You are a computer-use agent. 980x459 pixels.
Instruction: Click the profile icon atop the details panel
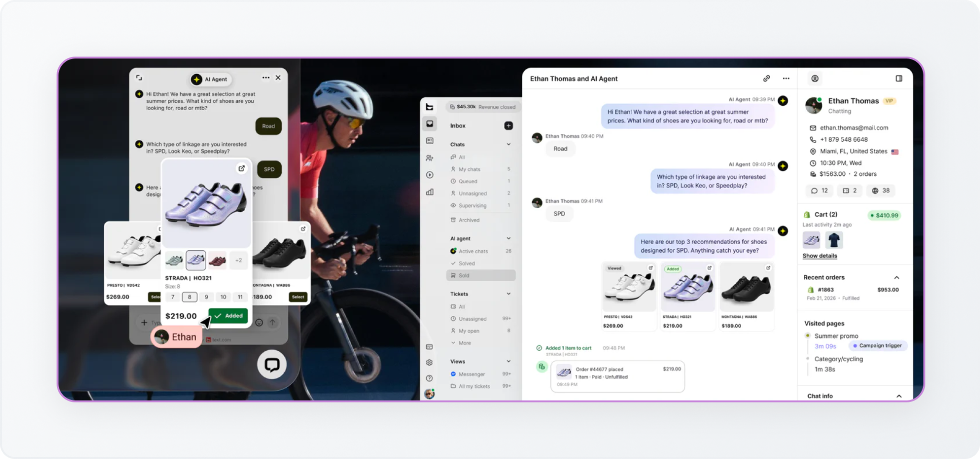(814, 78)
